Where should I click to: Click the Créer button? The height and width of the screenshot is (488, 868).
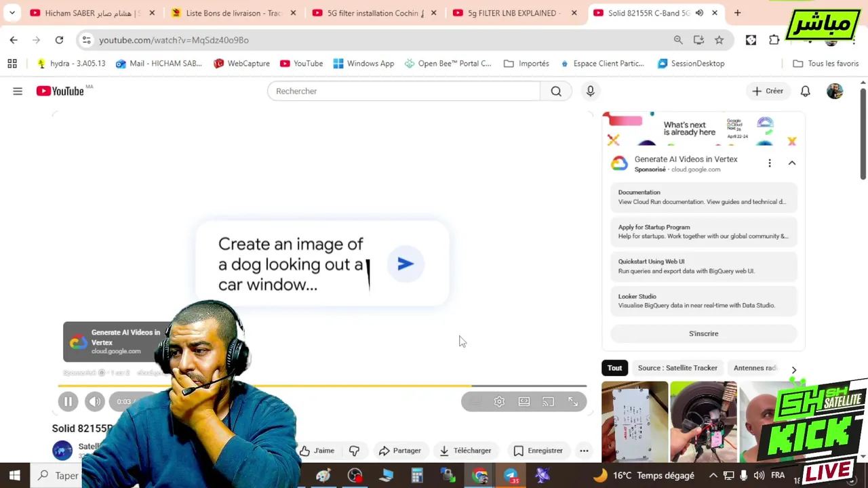pyautogui.click(x=768, y=91)
